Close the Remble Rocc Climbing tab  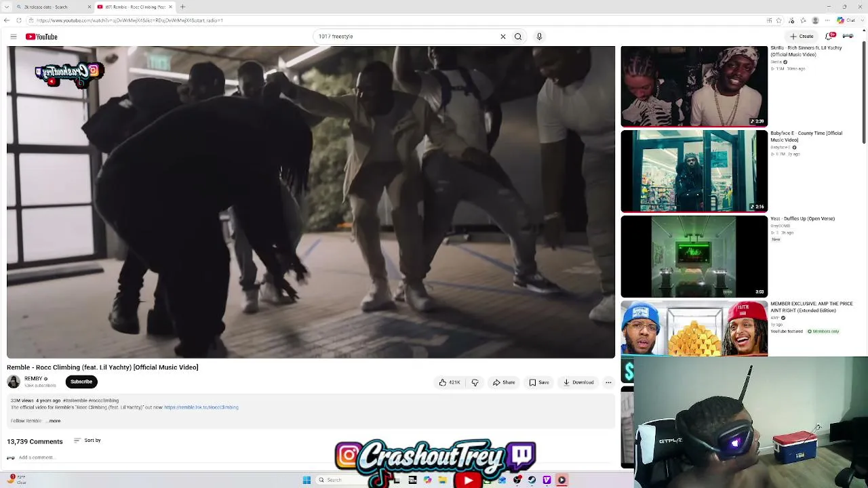click(x=170, y=7)
